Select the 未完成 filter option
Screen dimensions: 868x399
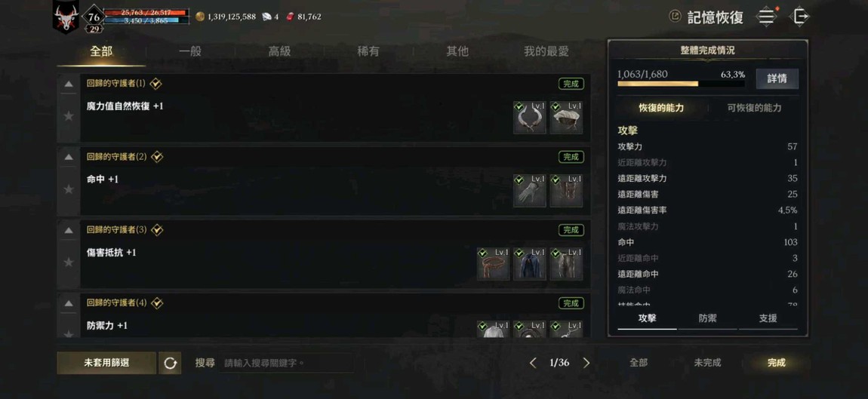pos(707,363)
